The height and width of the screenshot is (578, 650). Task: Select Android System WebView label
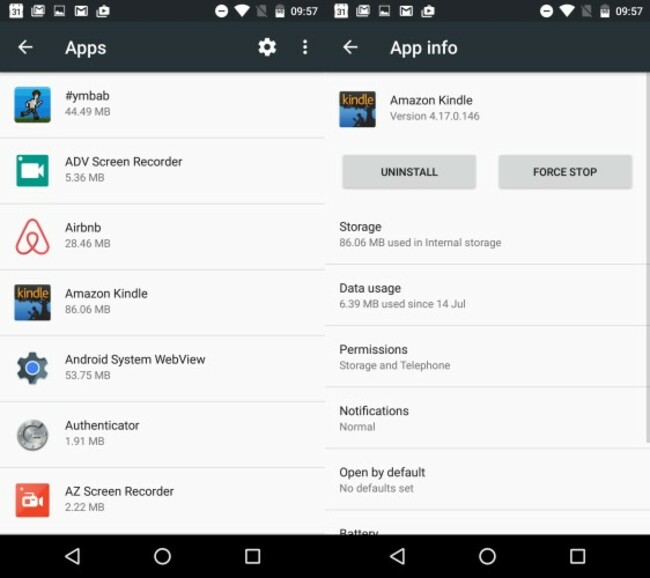pos(135,359)
